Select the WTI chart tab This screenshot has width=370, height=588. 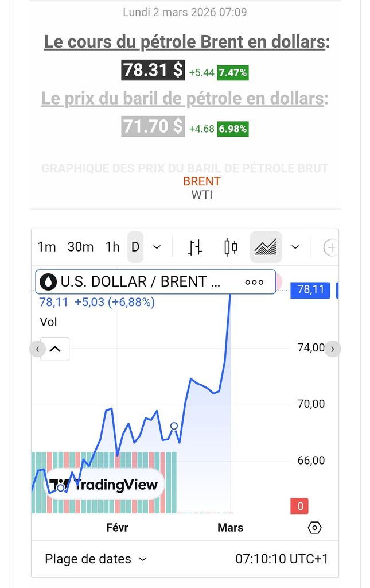pyautogui.click(x=201, y=195)
